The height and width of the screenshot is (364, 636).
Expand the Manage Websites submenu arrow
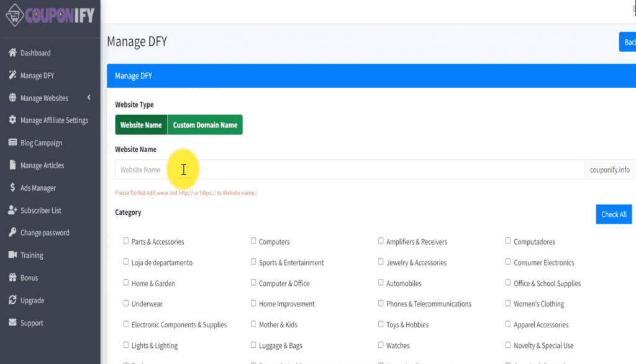[x=89, y=98]
